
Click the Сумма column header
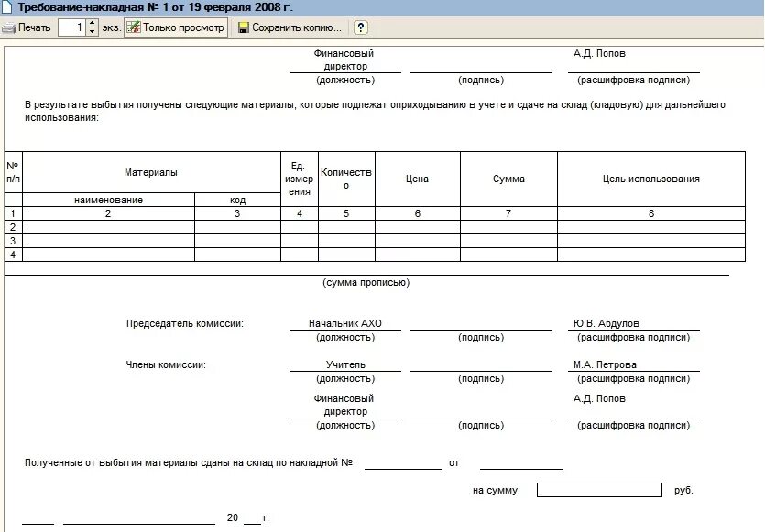tap(508, 179)
